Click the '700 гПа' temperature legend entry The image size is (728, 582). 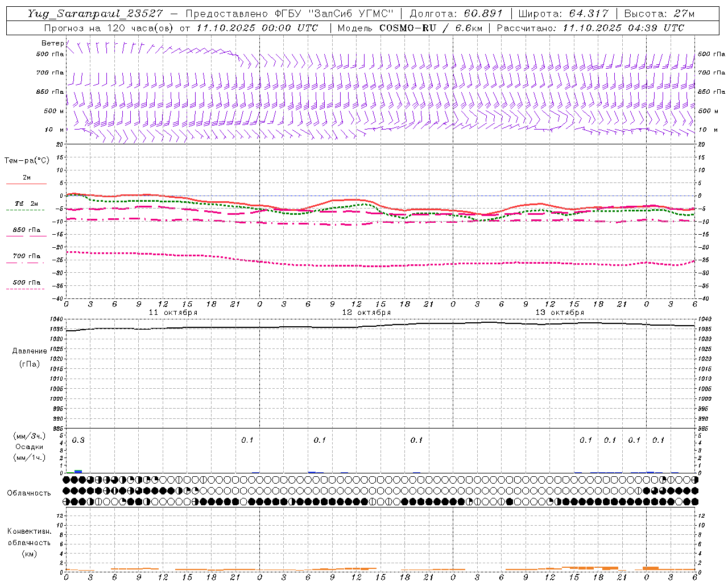point(27,256)
